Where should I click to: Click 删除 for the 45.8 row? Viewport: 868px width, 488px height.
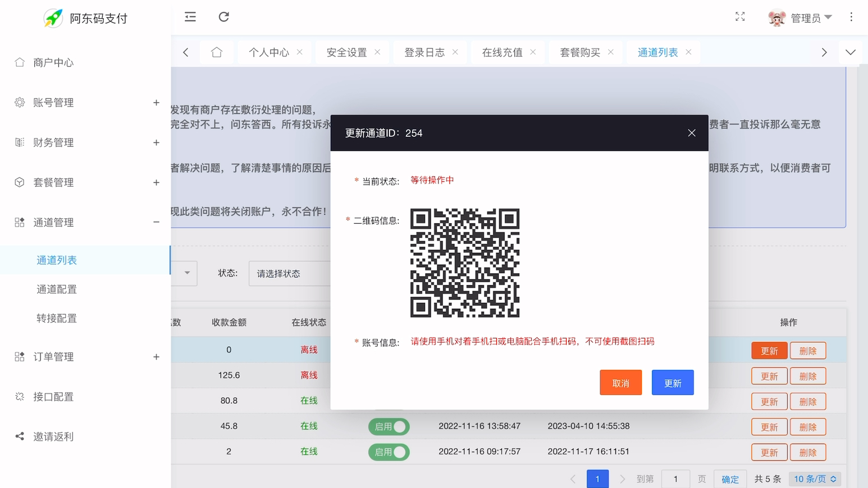[808, 427]
